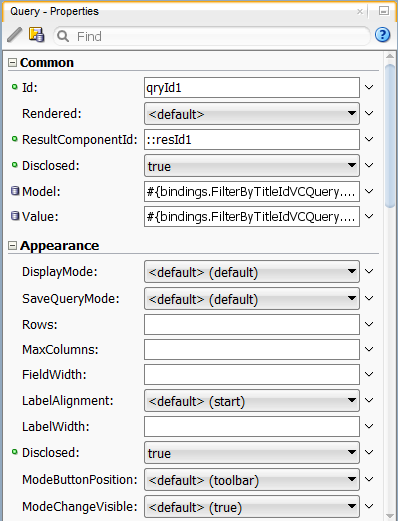This screenshot has width=398, height=521.
Task: Open property menu chevron for ModeButtonPosition
Action: coord(369,479)
